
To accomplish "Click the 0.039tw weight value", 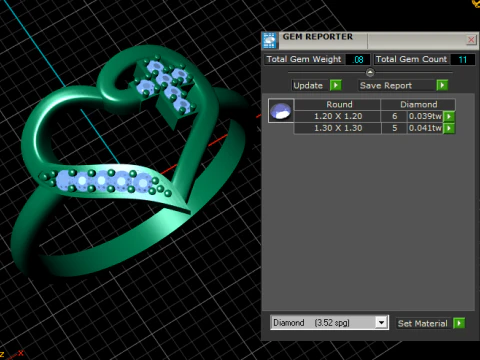I will click(425, 116).
